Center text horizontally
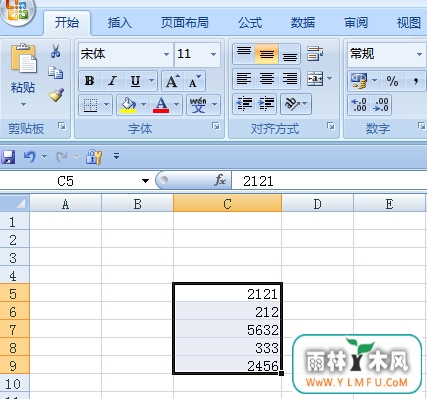This screenshot has height=399, width=427. tap(267, 79)
